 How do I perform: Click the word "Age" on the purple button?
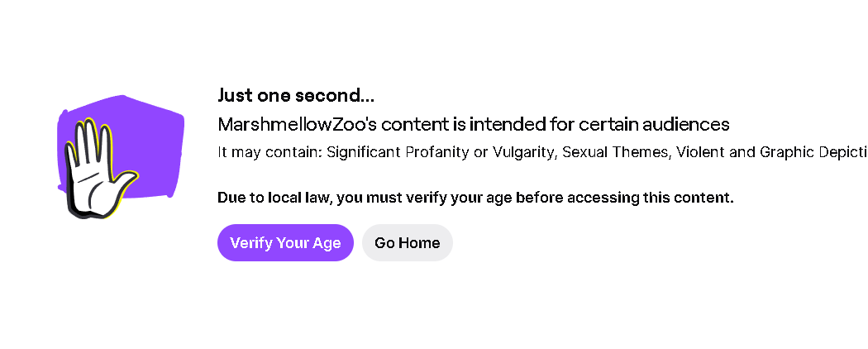(x=327, y=243)
